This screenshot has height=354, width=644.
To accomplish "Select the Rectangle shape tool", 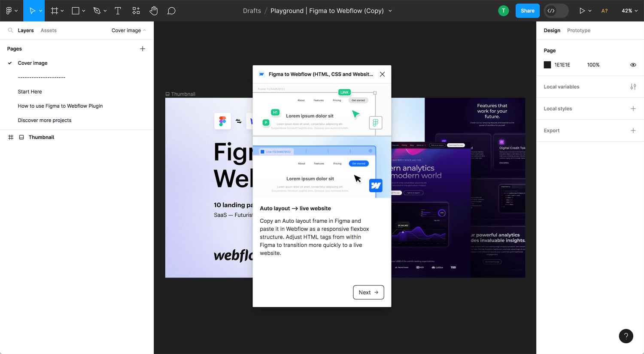I will (76, 11).
